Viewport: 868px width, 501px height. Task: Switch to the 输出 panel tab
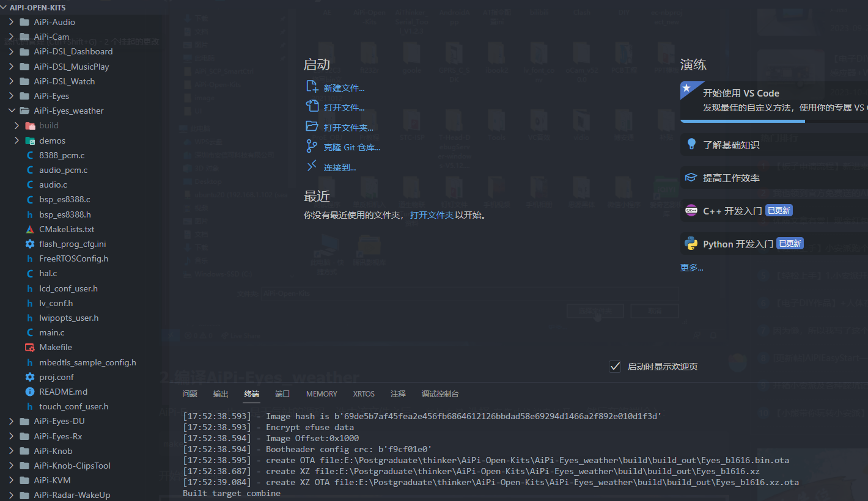click(221, 394)
